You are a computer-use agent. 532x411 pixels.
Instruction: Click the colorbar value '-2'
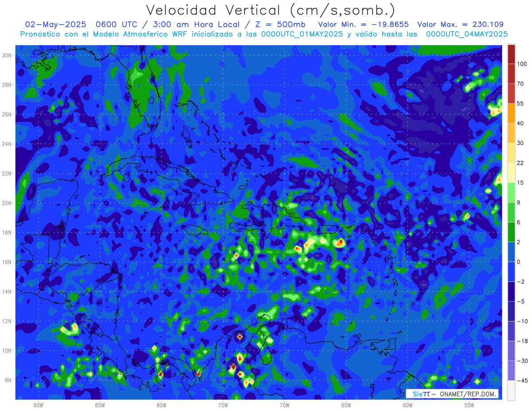click(x=520, y=282)
